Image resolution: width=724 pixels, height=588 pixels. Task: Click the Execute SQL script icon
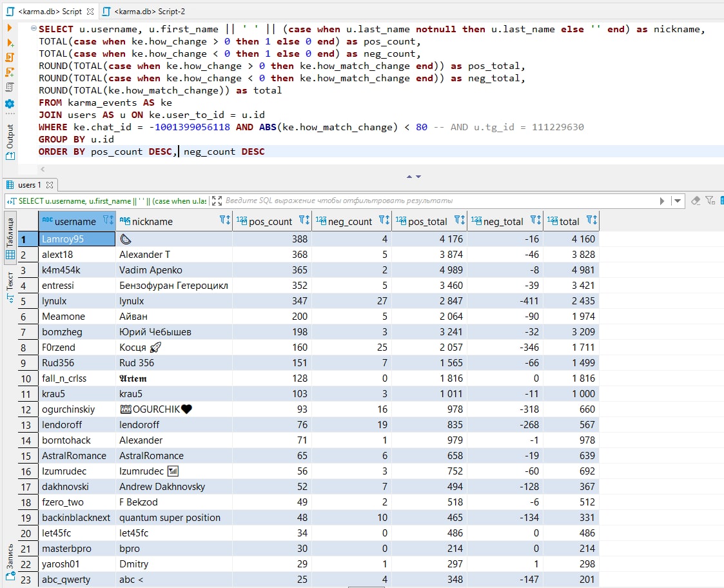10,57
